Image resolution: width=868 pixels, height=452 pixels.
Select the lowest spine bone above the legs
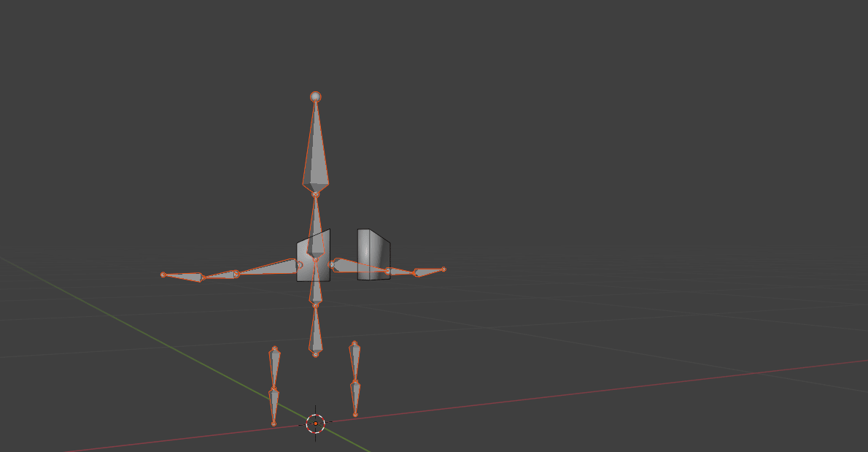click(315, 332)
